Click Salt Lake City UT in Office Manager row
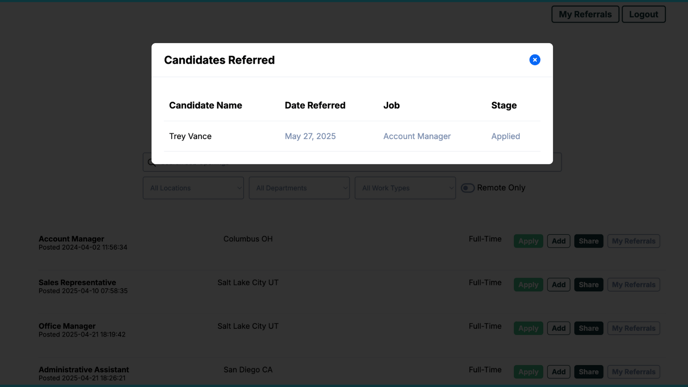Image resolution: width=688 pixels, height=387 pixels. click(x=248, y=326)
